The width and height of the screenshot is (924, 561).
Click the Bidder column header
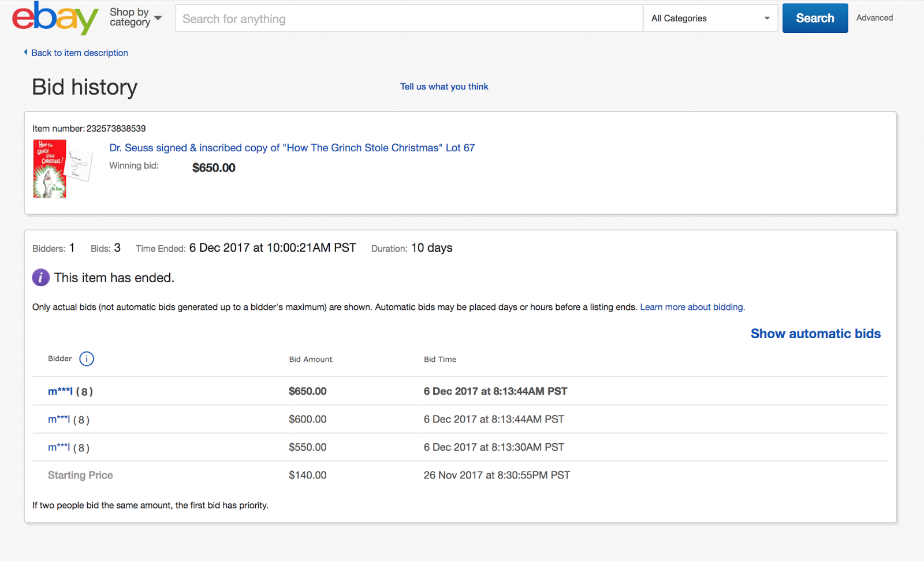(60, 359)
